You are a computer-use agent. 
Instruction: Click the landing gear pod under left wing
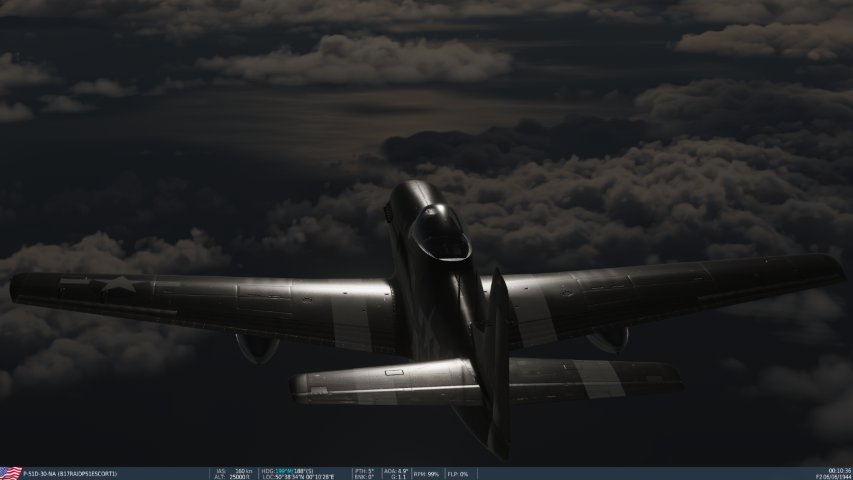(257, 346)
